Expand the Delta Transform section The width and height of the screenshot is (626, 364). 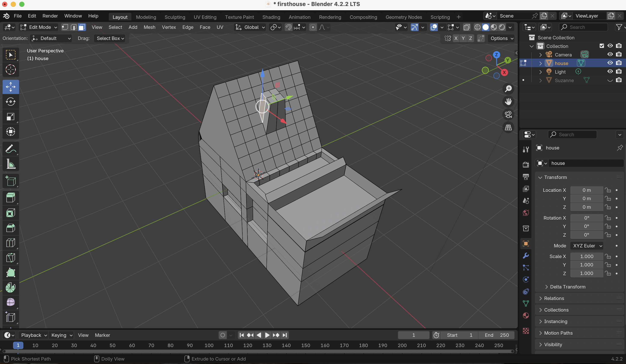[x=567, y=287]
